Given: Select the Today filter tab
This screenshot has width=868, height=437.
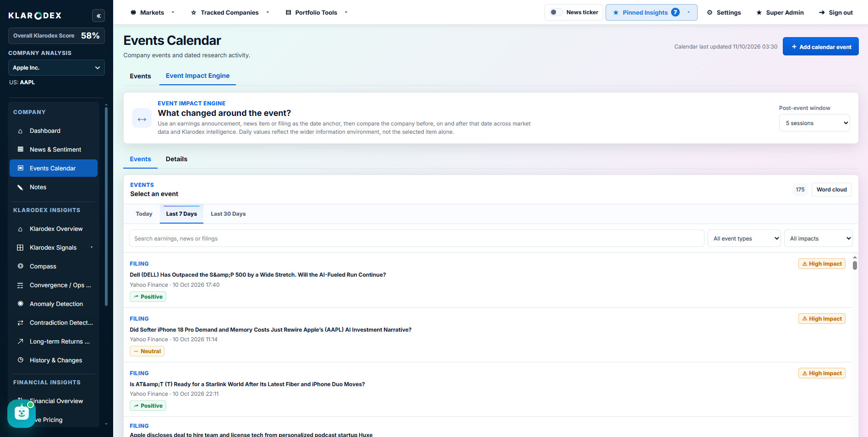Looking at the screenshot, I should click(x=144, y=214).
